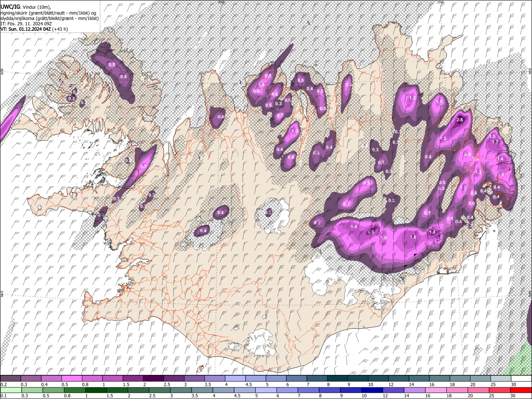Pick top legend swatch between 0.2 and 0.3
Viewport: 532px width, 399px height.
tap(10, 379)
